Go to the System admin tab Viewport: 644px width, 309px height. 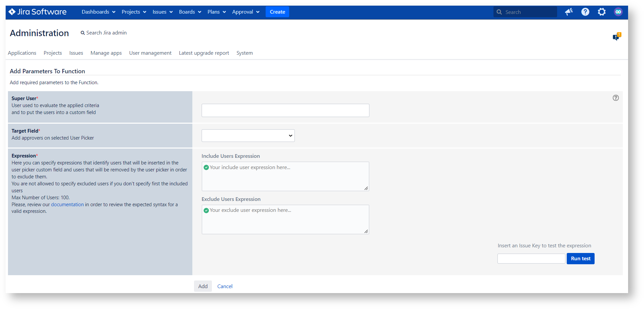[x=244, y=53]
